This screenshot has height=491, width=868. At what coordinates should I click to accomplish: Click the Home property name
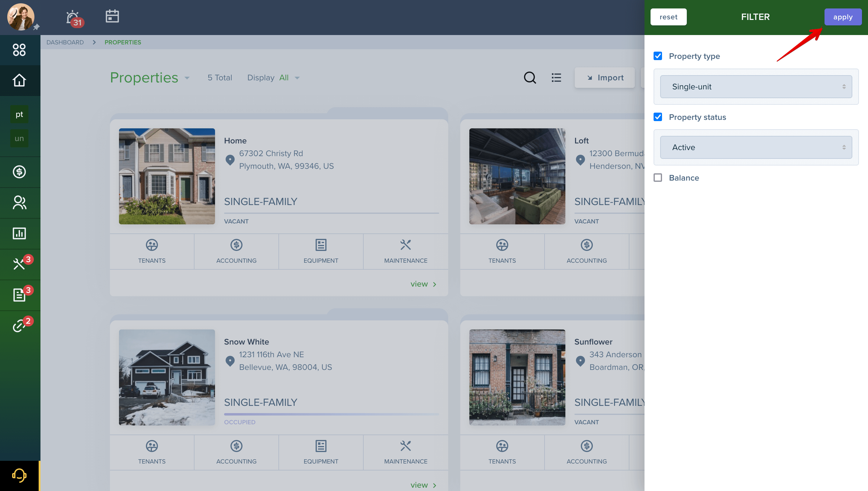click(x=235, y=141)
